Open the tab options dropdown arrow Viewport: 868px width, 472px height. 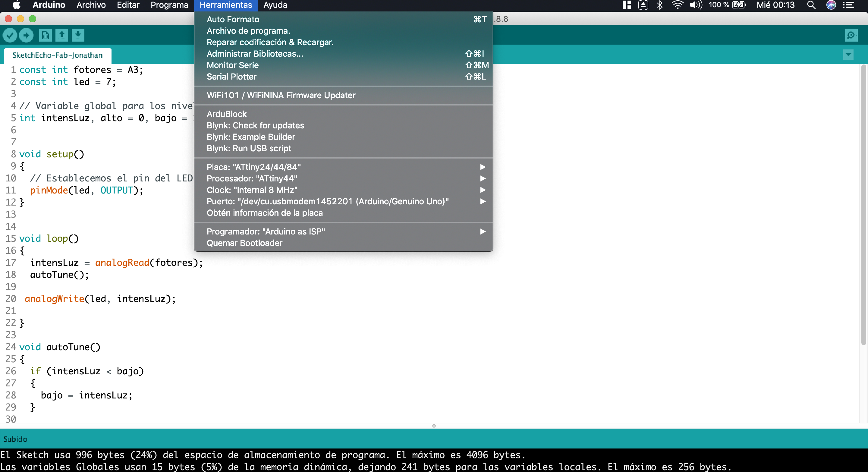848,54
